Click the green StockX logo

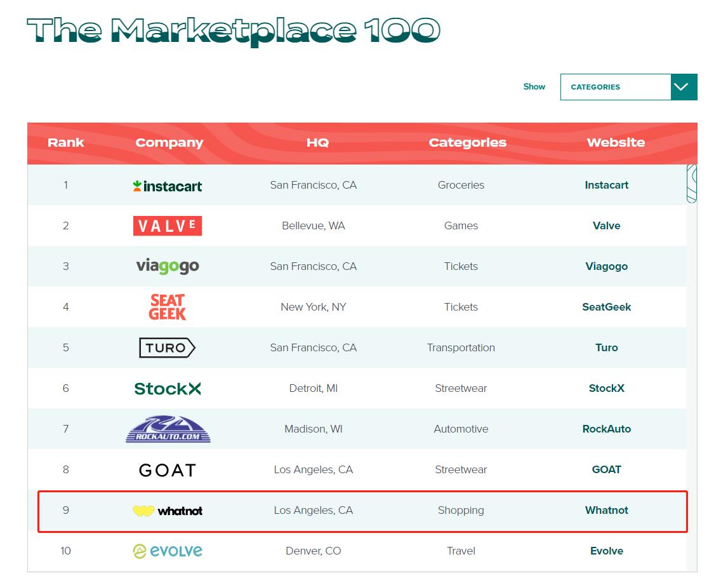click(x=168, y=389)
